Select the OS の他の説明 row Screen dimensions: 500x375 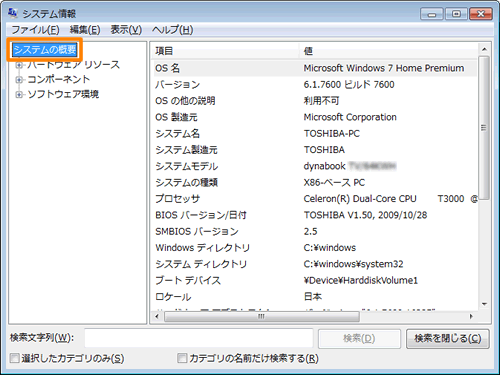315,101
